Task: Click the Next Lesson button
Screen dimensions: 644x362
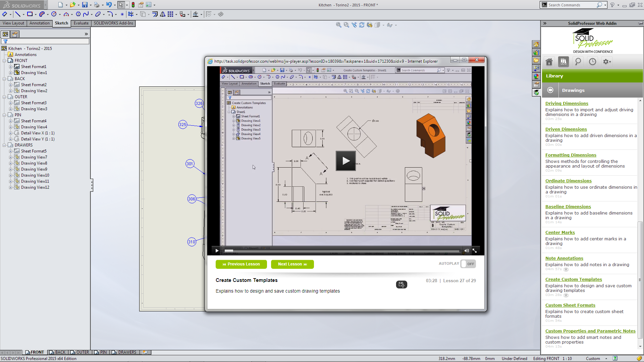Action: (x=292, y=264)
